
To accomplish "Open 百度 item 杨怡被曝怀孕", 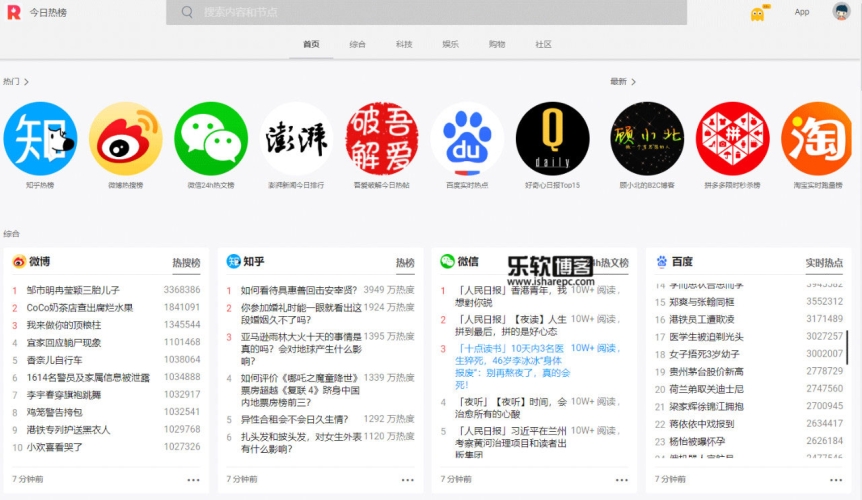I will tap(697, 441).
